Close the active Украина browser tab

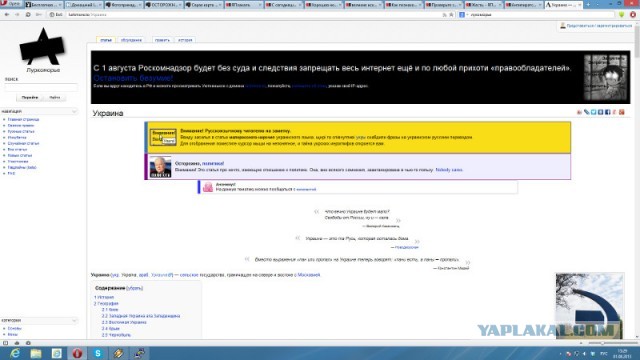tap(580, 5)
